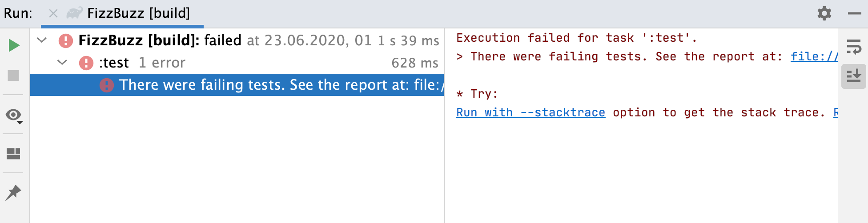Collapse the :test node chevron

coord(62,63)
